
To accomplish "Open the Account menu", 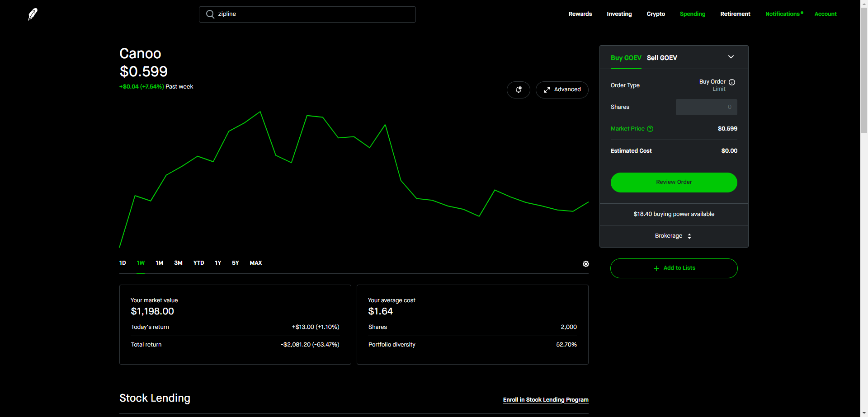I will (x=826, y=14).
